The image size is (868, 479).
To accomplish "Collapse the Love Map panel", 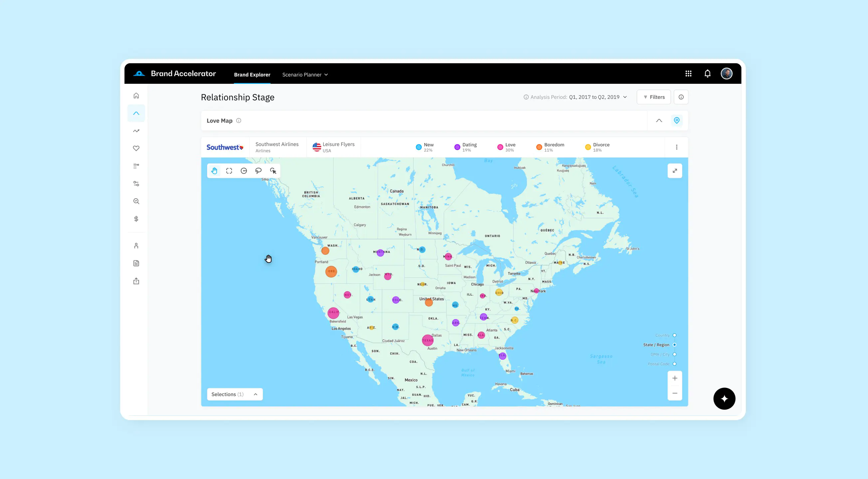I will [659, 121].
